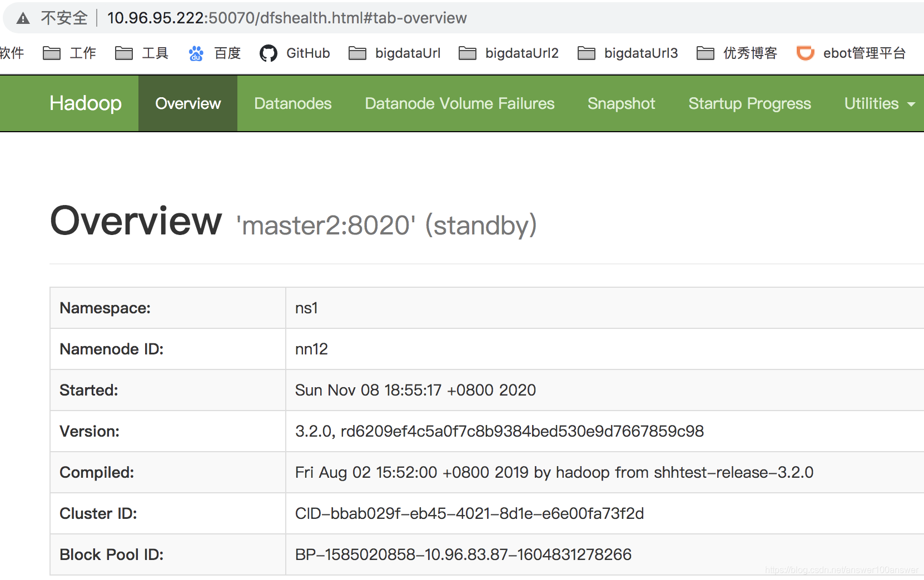
Task: Click the Namespace: row label
Action: 105,308
